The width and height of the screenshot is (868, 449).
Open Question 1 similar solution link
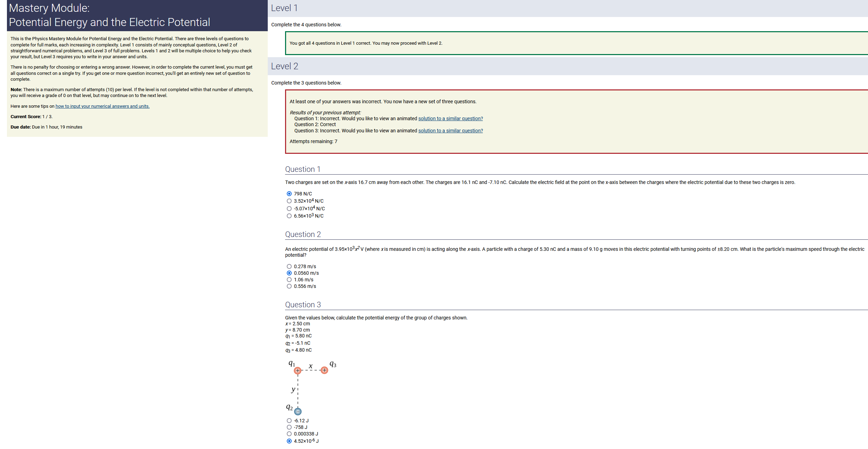point(450,118)
